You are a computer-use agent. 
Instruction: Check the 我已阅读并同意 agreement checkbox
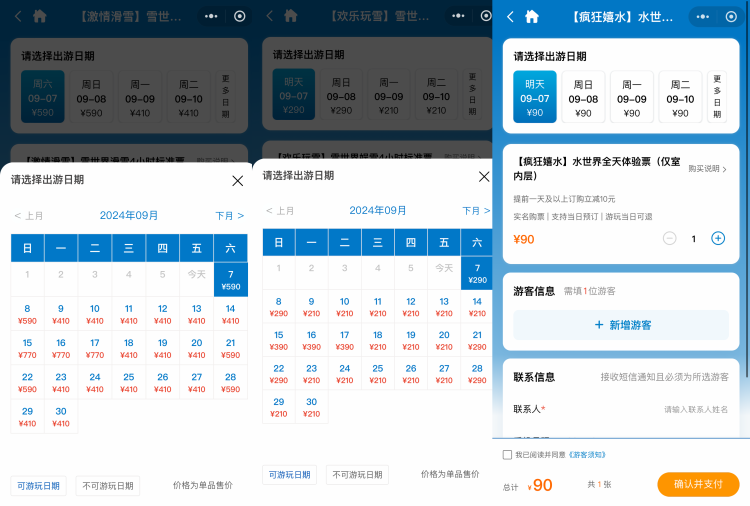tap(507, 455)
